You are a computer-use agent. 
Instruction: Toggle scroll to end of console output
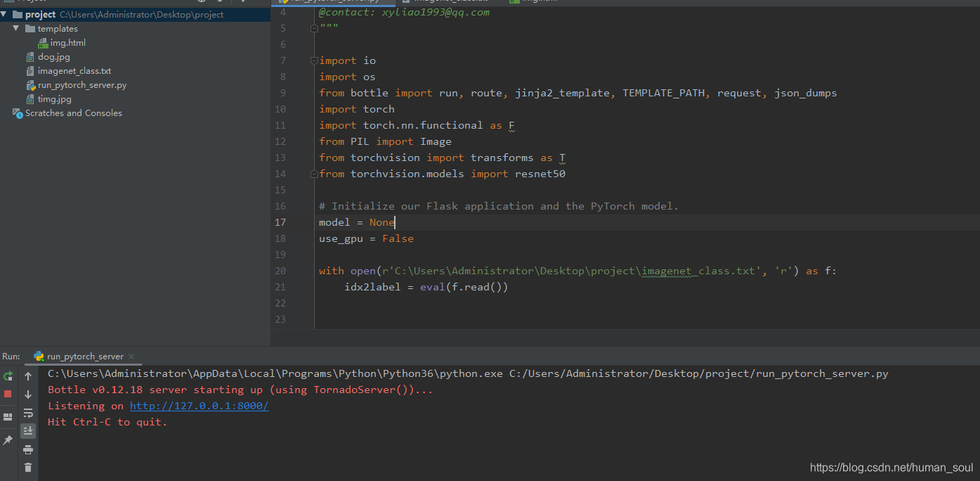[x=28, y=430]
